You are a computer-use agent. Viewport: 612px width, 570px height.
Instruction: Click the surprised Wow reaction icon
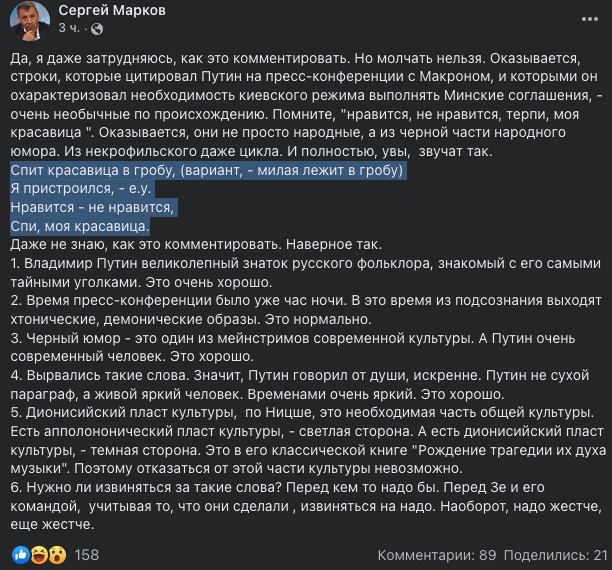click(57, 555)
